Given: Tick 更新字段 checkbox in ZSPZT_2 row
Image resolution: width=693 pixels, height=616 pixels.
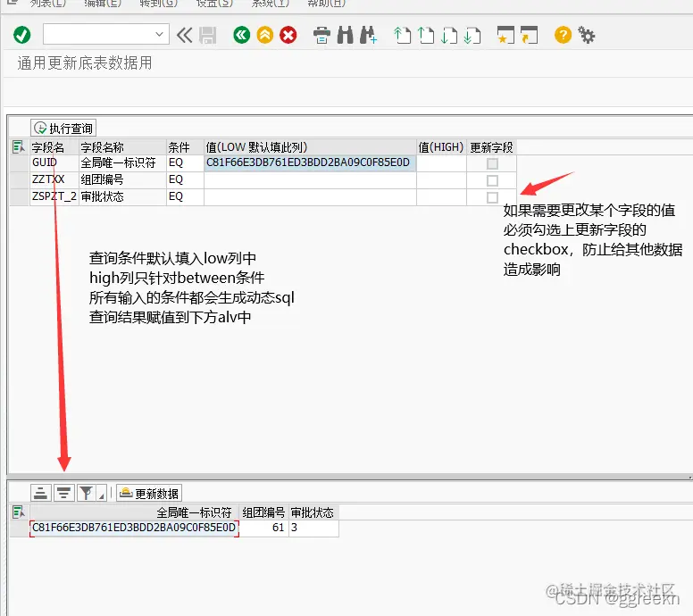Looking at the screenshot, I should pos(492,197).
